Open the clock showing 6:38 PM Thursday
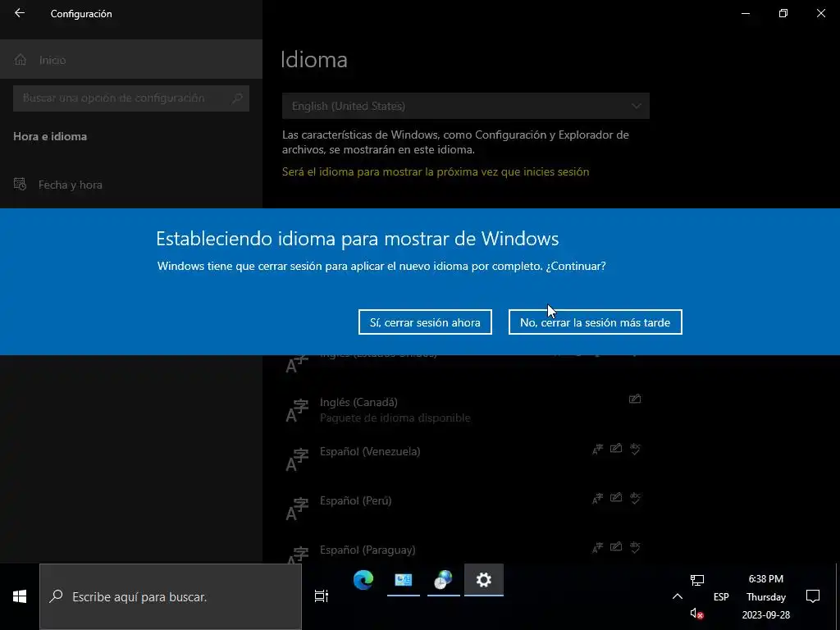 (766, 596)
